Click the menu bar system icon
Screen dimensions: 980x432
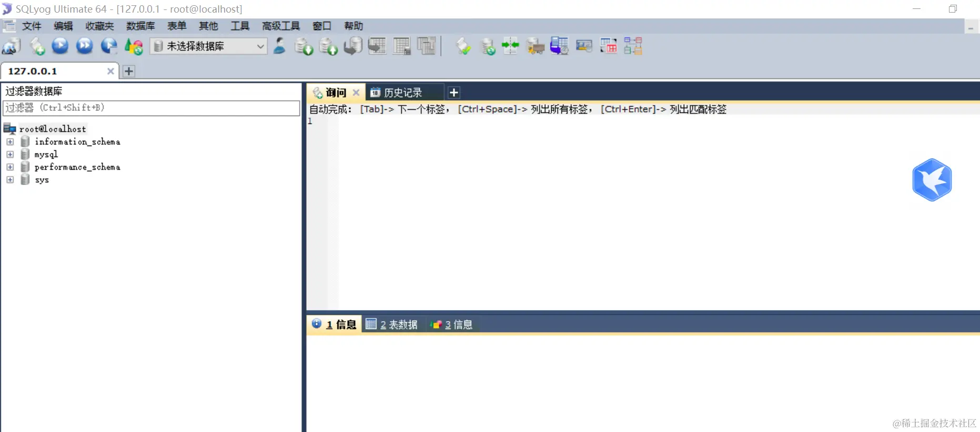point(9,25)
